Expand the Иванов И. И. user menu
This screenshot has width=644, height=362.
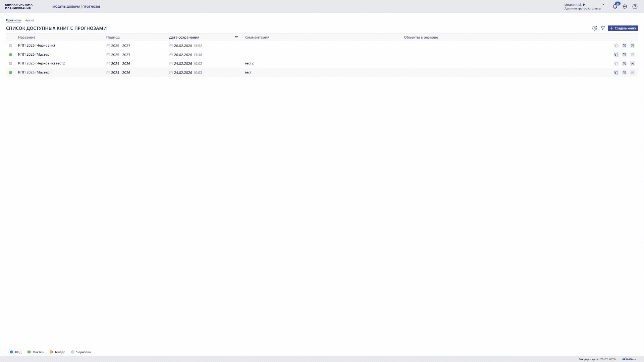[603, 5]
